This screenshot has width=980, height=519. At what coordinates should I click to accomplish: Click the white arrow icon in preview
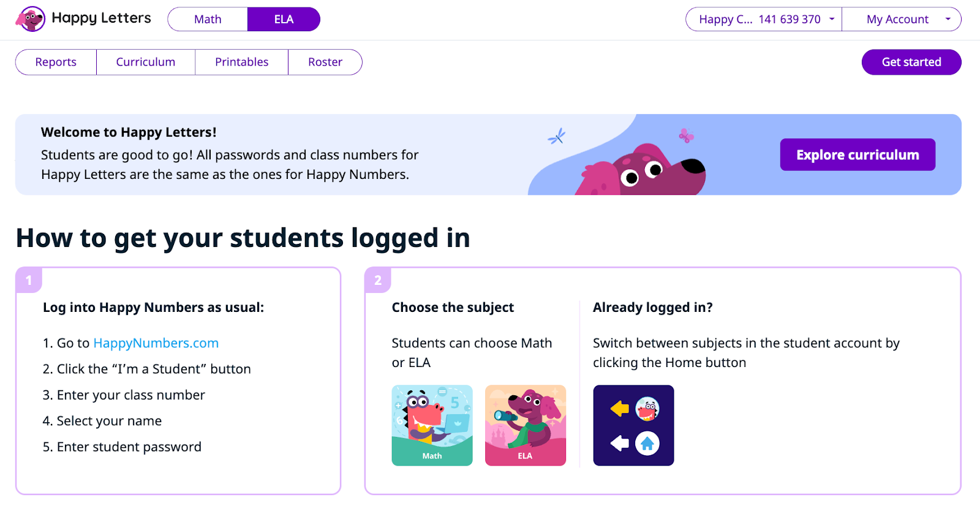(x=620, y=443)
